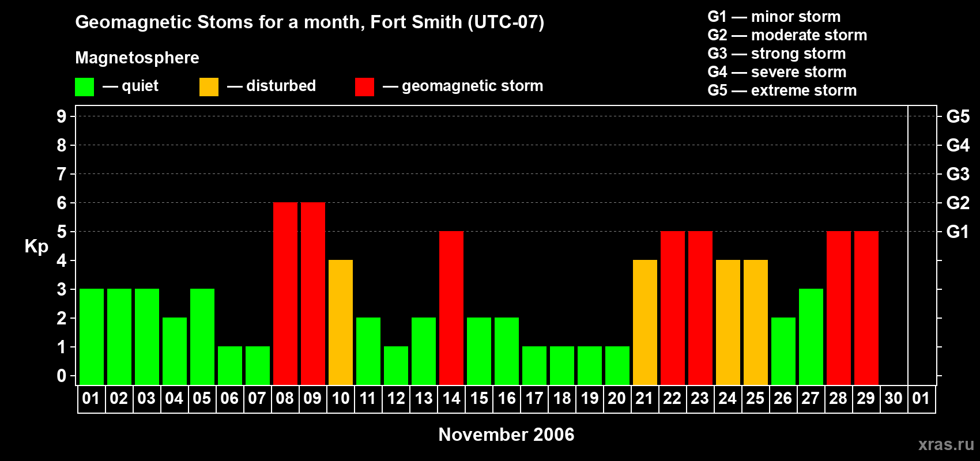Select the red bar for day 14
Image resolution: width=980 pixels, height=461 pixels.
[451, 308]
